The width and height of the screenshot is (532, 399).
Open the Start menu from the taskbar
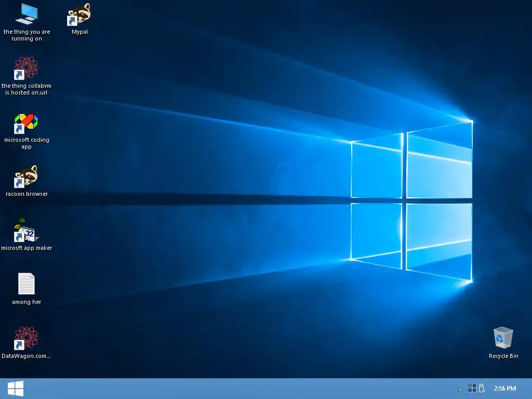15,389
